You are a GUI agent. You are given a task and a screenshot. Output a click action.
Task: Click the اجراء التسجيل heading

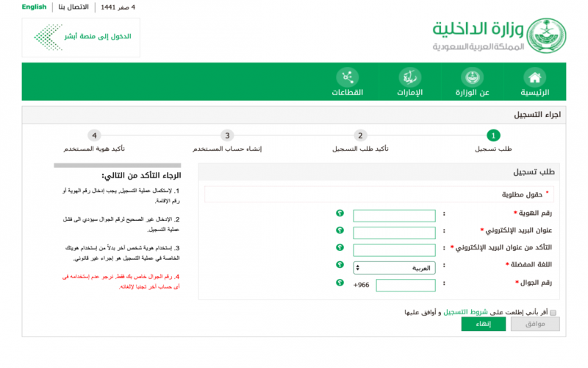coord(537,115)
